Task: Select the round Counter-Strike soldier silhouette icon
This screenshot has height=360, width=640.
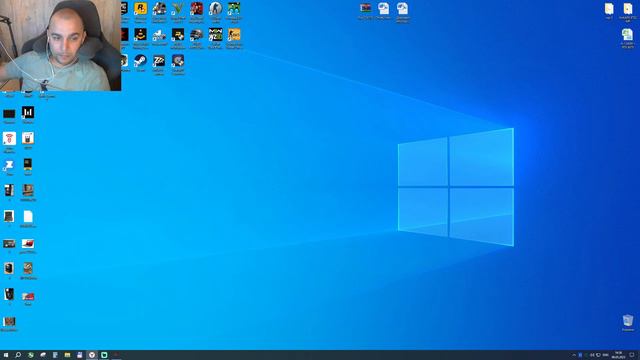Action: [216, 9]
